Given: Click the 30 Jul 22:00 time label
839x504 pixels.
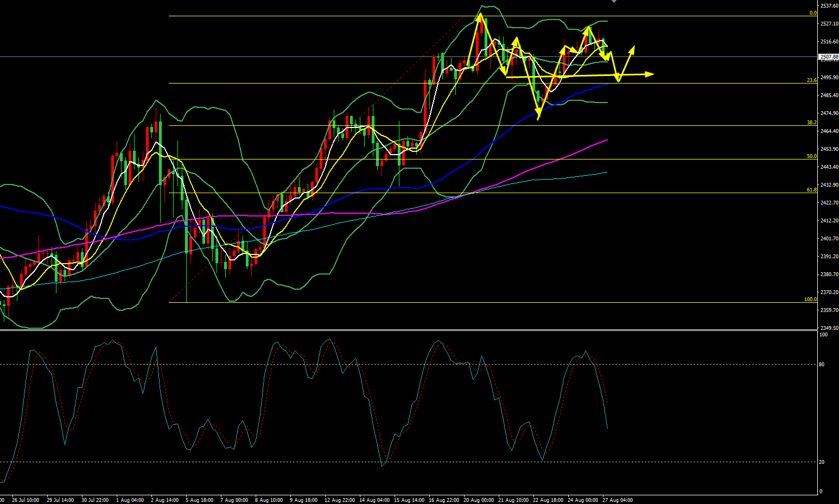Looking at the screenshot, I should click(x=95, y=500).
